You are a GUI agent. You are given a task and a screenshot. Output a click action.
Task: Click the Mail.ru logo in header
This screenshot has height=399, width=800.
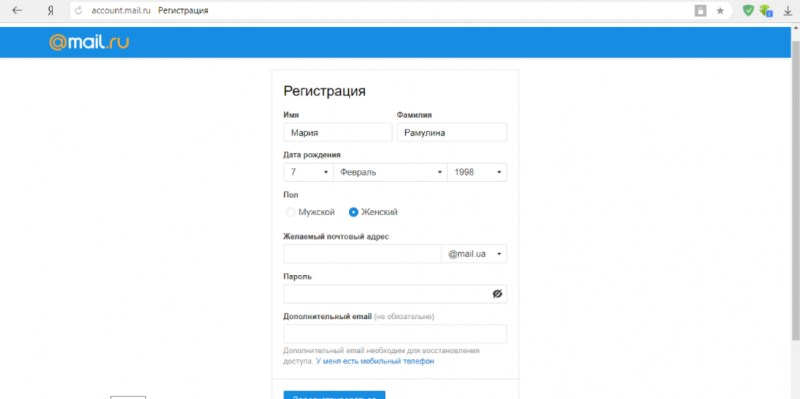point(89,42)
